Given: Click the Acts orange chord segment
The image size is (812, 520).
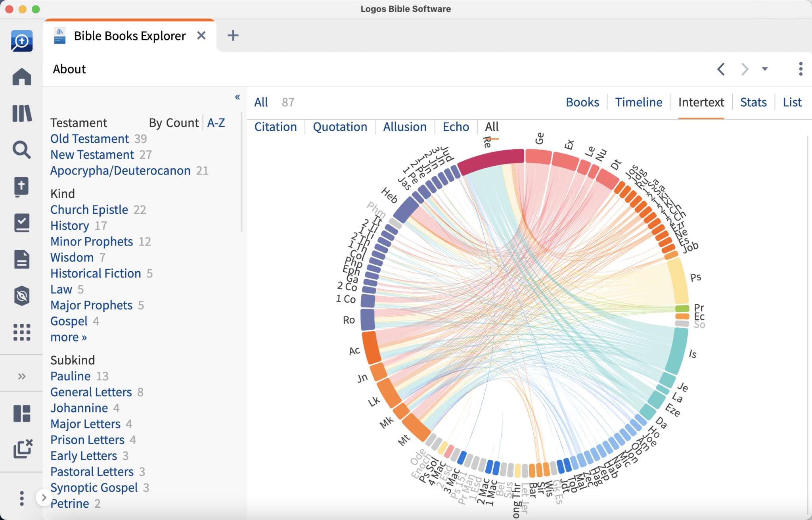Looking at the screenshot, I should (371, 347).
